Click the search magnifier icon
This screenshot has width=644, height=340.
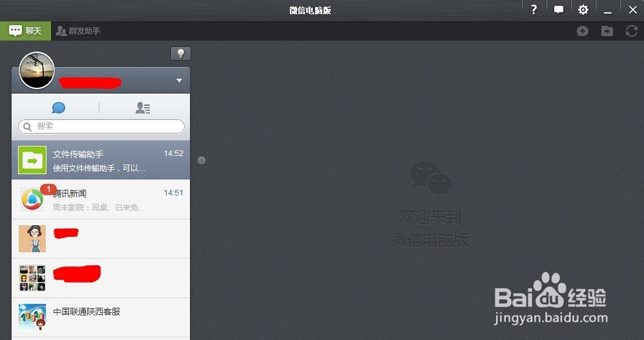click(x=28, y=126)
